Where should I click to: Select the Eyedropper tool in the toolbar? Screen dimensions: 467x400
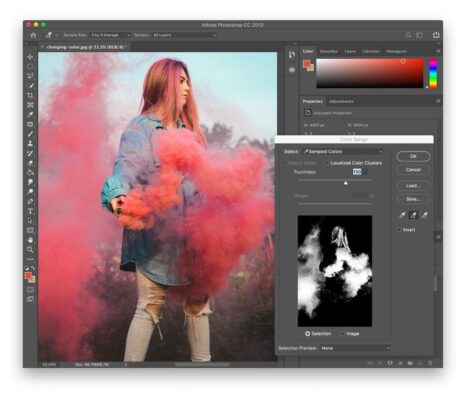point(30,115)
